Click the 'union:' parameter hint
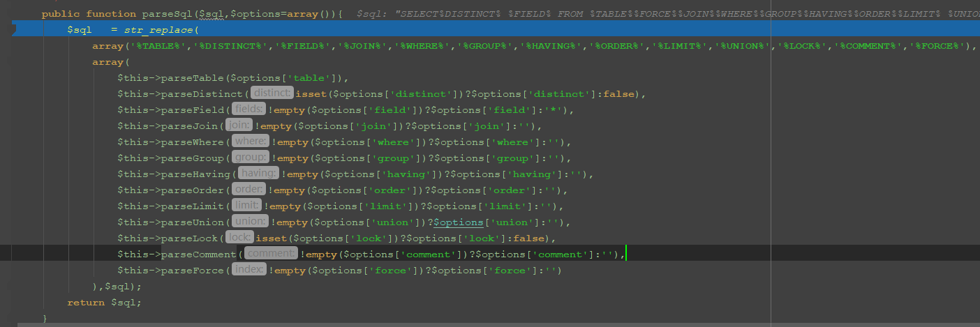980x327 pixels. (249, 222)
